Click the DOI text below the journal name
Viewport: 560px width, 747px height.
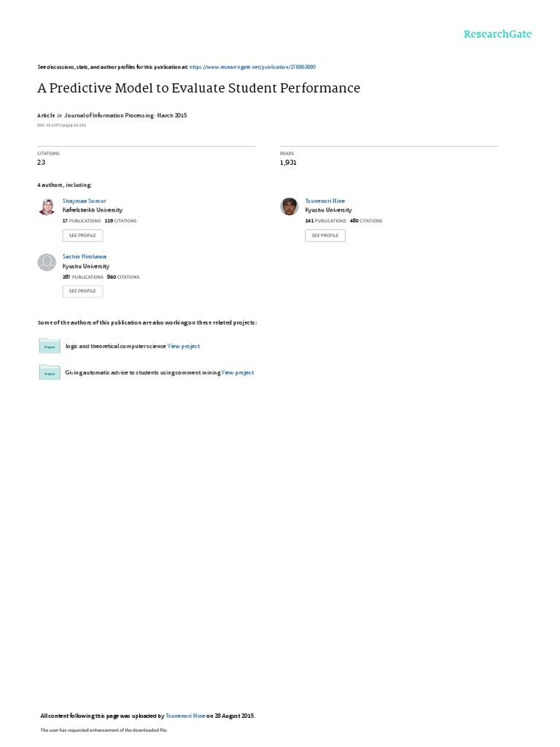[61, 125]
